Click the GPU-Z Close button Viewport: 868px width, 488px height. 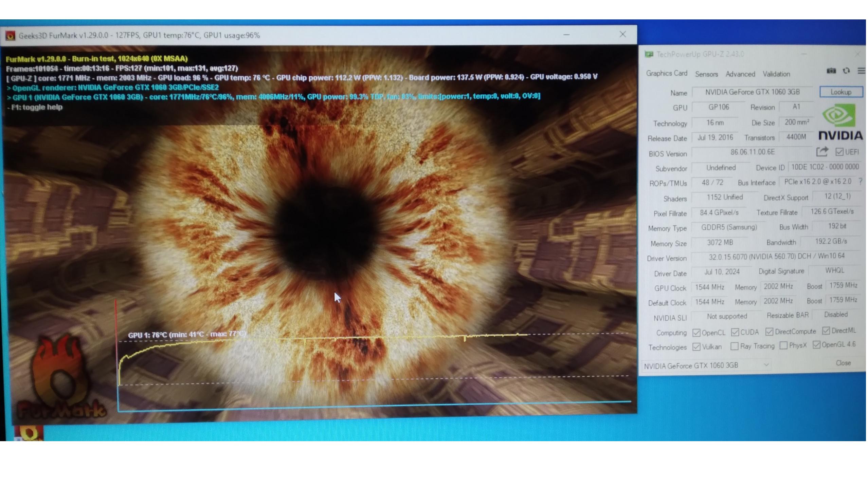843,363
